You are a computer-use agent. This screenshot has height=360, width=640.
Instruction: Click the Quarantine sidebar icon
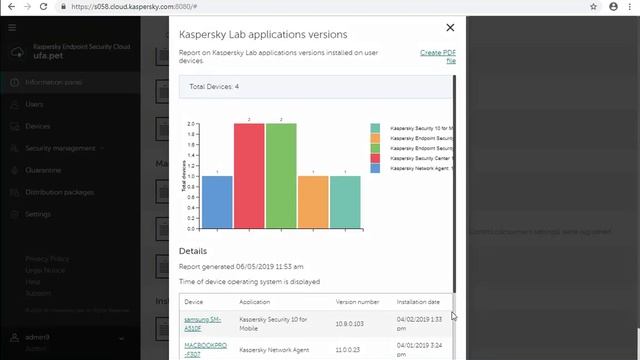pyautogui.click(x=15, y=170)
